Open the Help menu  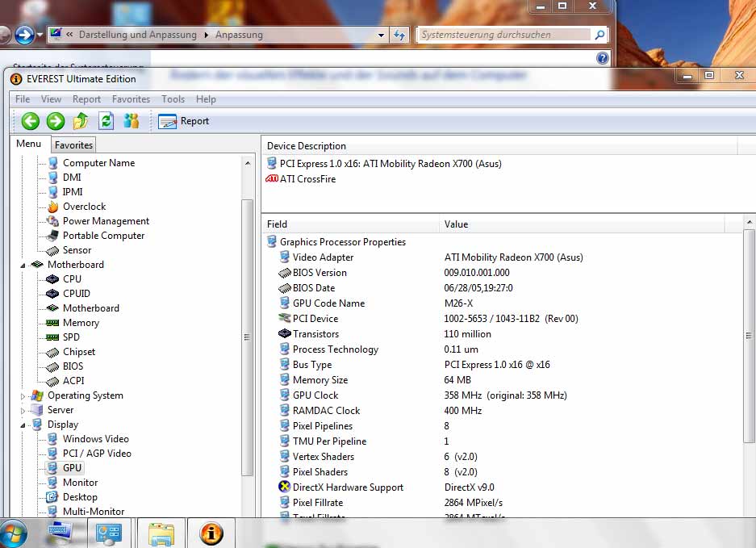tap(206, 99)
